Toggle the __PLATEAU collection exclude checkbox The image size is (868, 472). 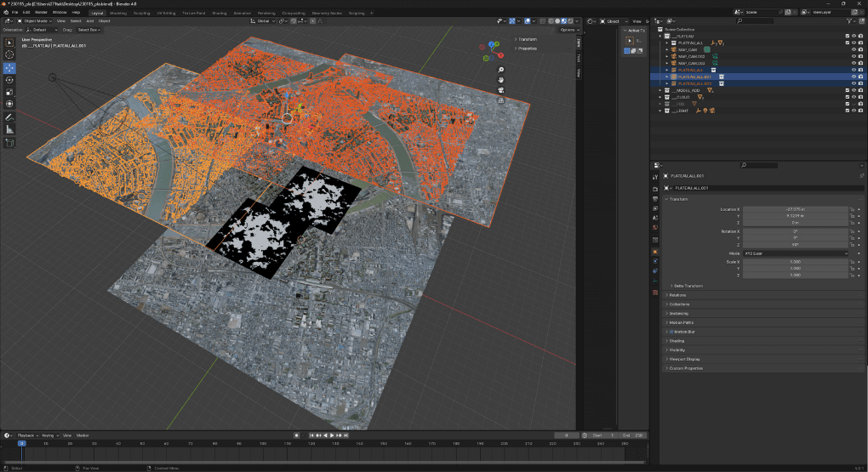coord(847,36)
